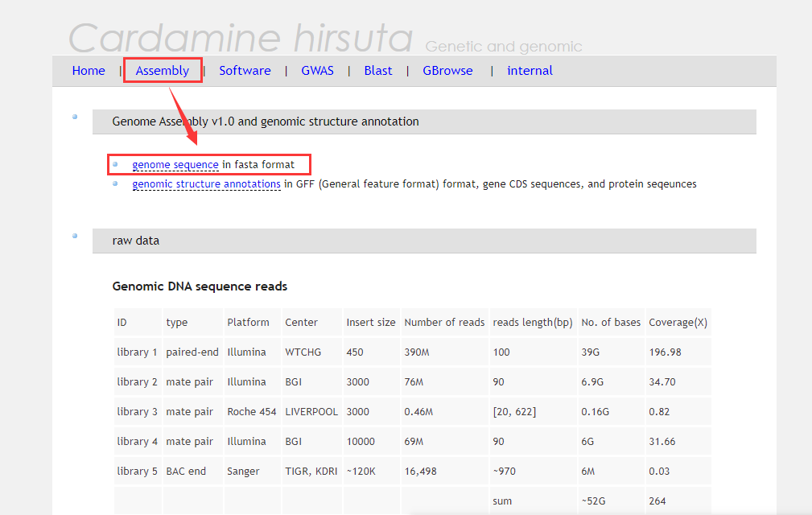The height and width of the screenshot is (515, 812).
Task: Select the Genome Assembly v1.0 section header
Action: (424, 122)
